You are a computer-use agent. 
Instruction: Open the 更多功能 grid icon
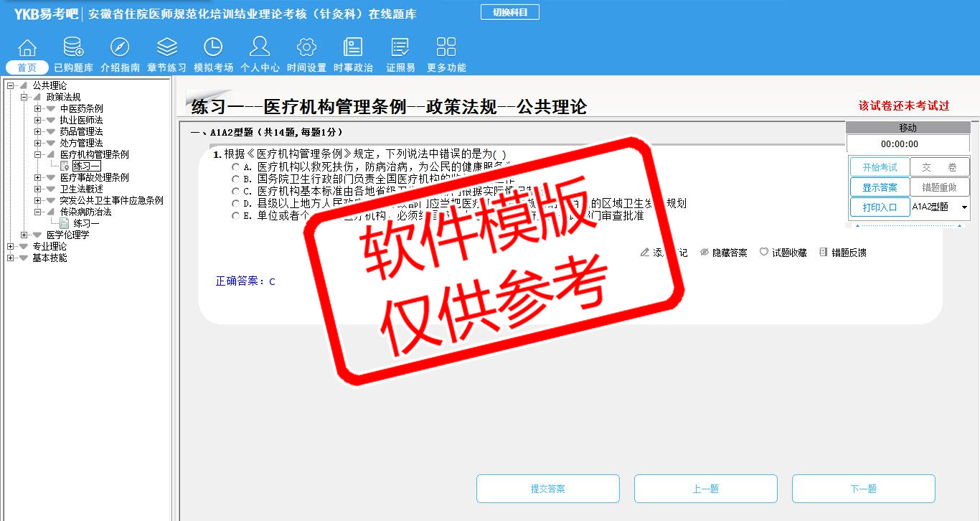pos(446,48)
